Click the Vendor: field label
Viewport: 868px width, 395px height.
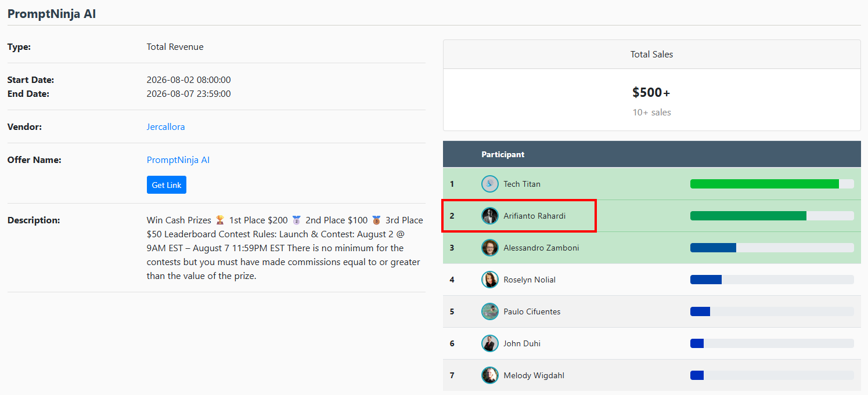pos(24,126)
